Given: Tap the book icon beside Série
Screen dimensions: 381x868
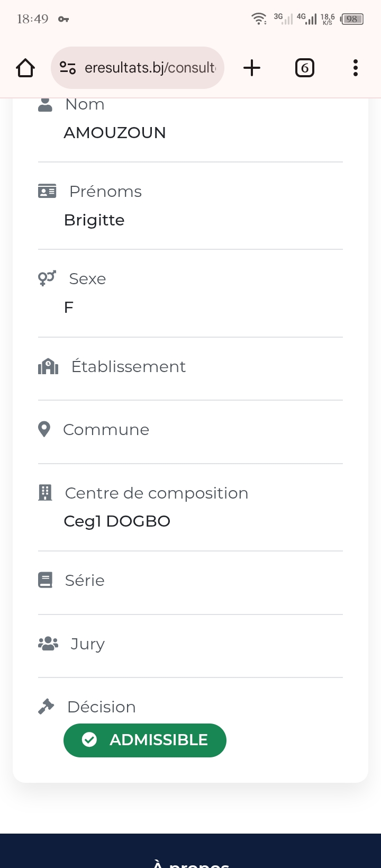Looking at the screenshot, I should (46, 580).
